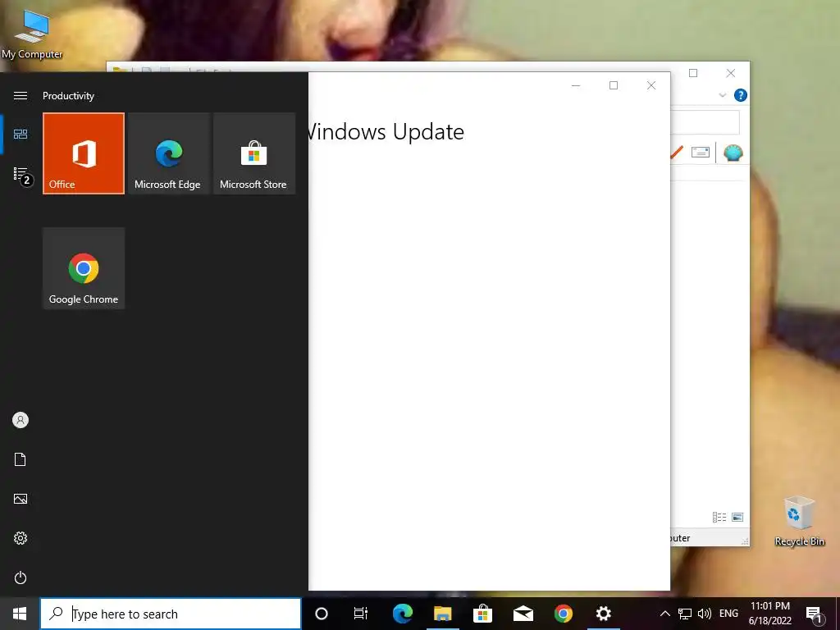The width and height of the screenshot is (840, 630).
Task: Click the Windows Start button
Action: click(20, 614)
